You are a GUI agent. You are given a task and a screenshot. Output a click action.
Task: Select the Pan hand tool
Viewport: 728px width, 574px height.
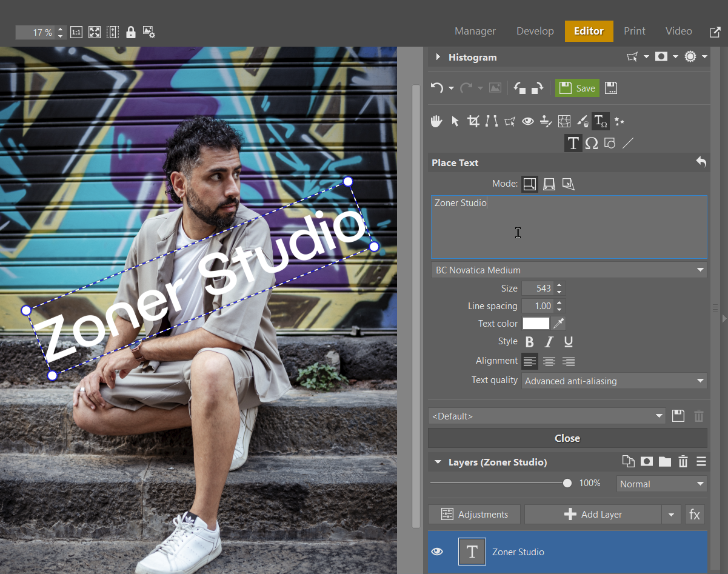tap(436, 121)
